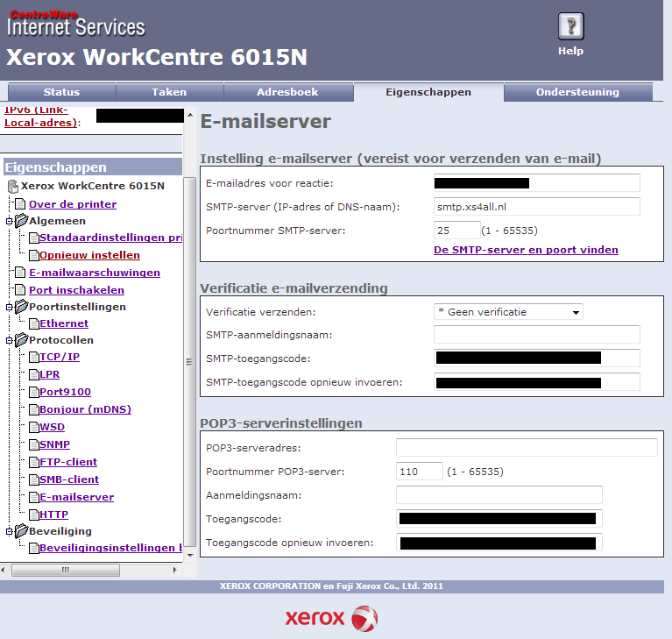Click the printer icon beside Xerox WorkCentre 6015N
Viewport: 672px width, 639px height.
click(13, 186)
